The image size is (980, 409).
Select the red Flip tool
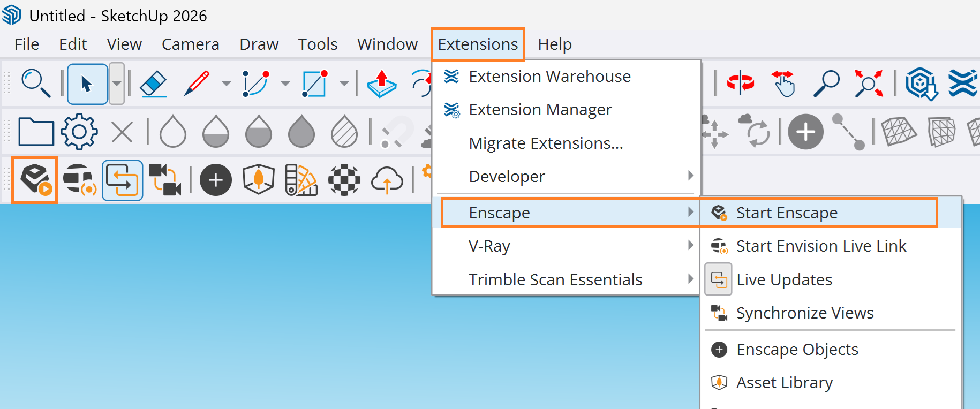(x=741, y=83)
